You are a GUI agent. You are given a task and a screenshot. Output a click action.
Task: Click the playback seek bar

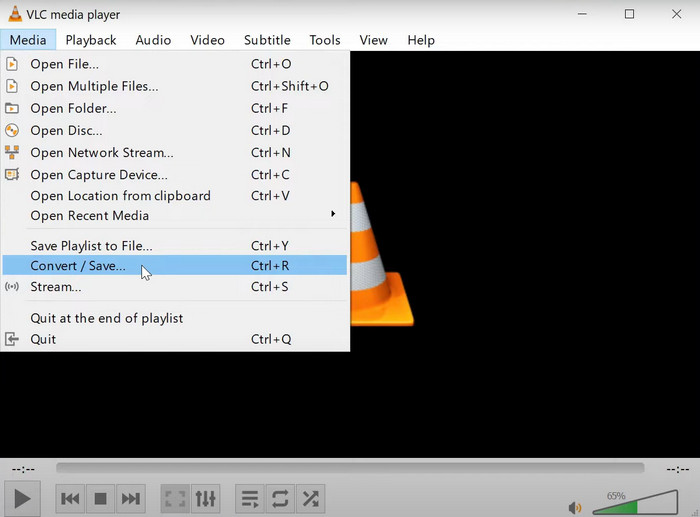[x=350, y=468]
